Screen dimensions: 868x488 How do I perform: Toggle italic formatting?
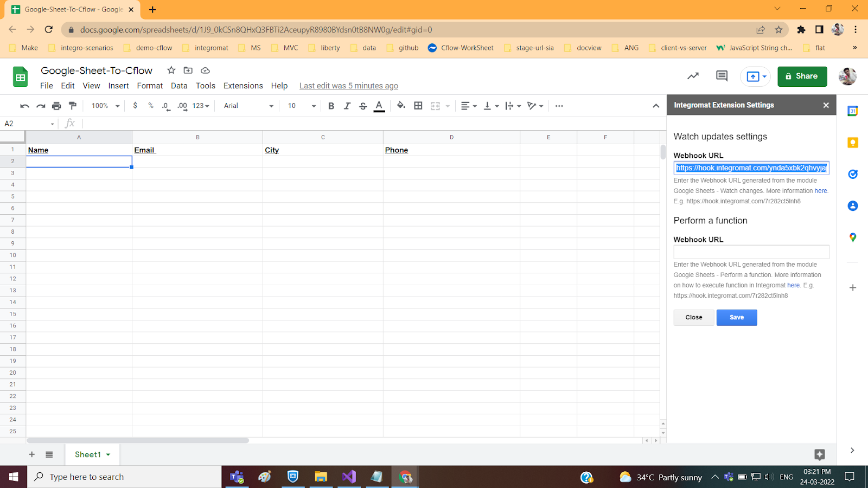click(x=347, y=106)
